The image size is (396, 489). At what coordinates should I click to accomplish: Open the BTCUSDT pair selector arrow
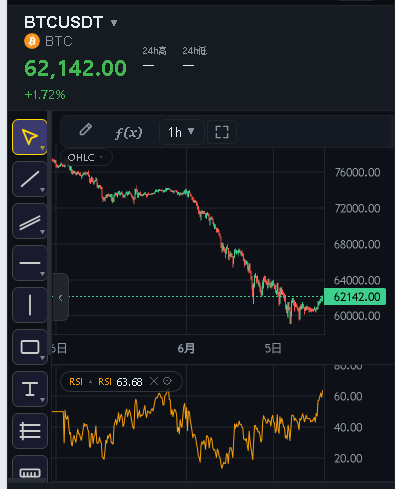coord(114,23)
